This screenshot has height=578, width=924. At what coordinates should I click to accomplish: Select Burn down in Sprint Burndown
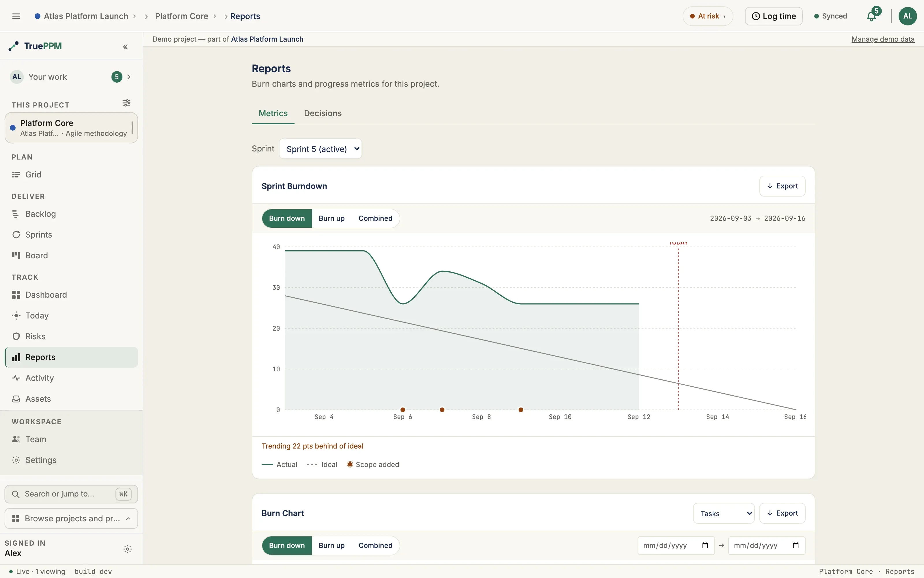coord(287,218)
